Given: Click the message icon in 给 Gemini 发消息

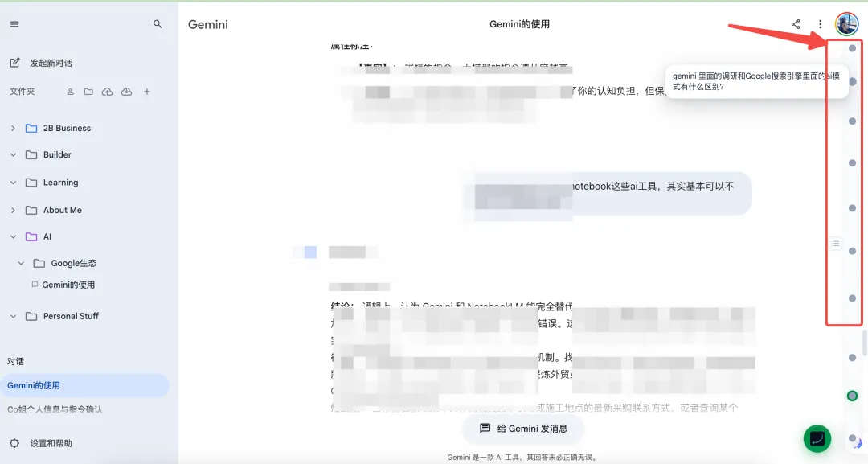Looking at the screenshot, I should pos(485,429).
